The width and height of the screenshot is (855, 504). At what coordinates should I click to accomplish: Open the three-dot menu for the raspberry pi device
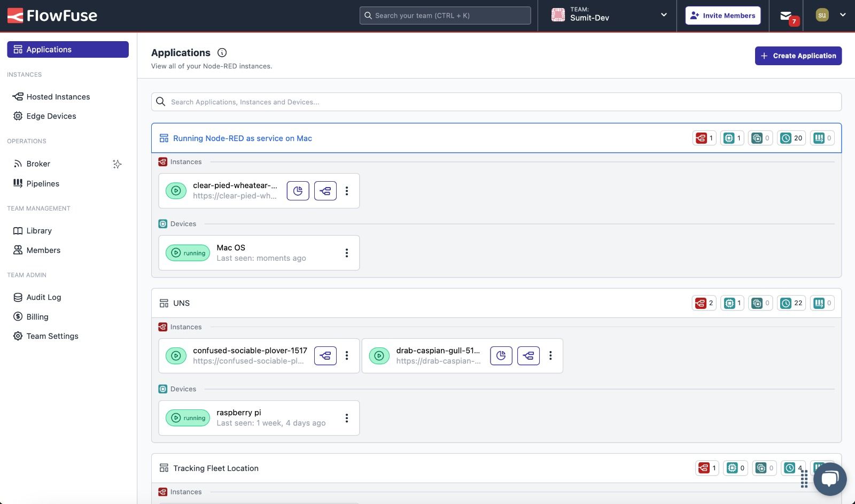click(x=346, y=418)
